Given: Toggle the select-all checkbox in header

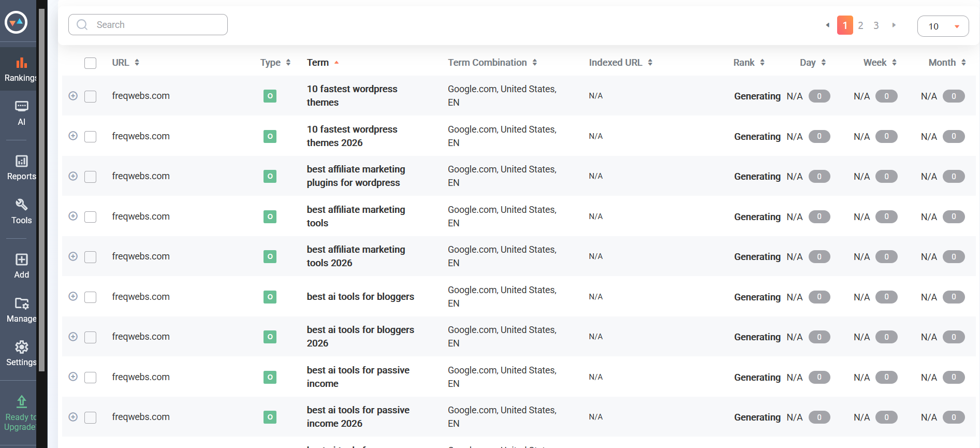Looking at the screenshot, I should coord(91,63).
